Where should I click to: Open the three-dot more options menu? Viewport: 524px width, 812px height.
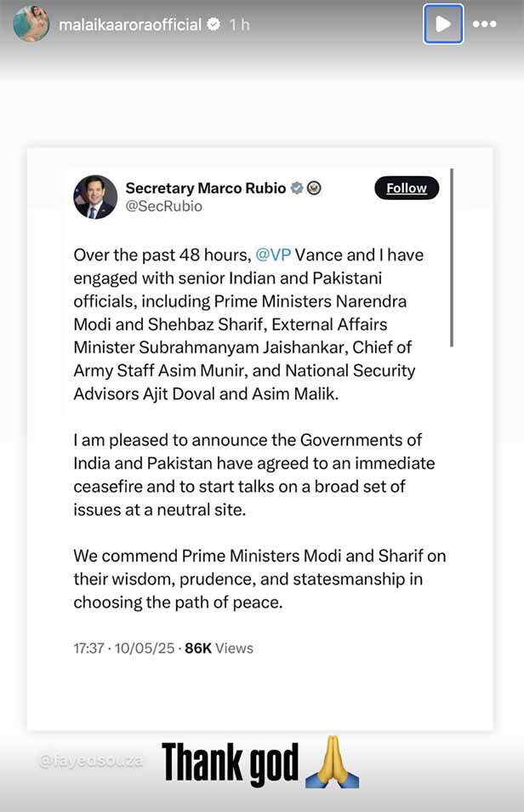pos(484,24)
